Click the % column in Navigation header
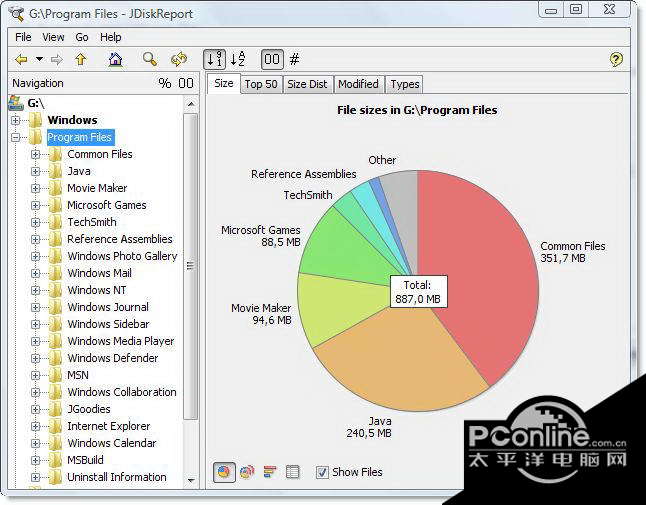This screenshot has height=505, width=646. pos(165,83)
